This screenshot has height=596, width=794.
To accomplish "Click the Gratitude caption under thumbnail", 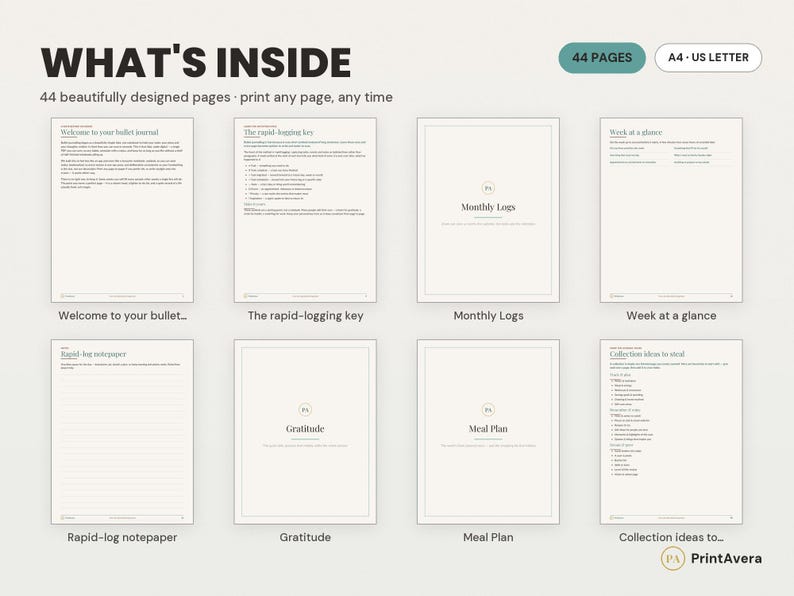I will pos(305,537).
